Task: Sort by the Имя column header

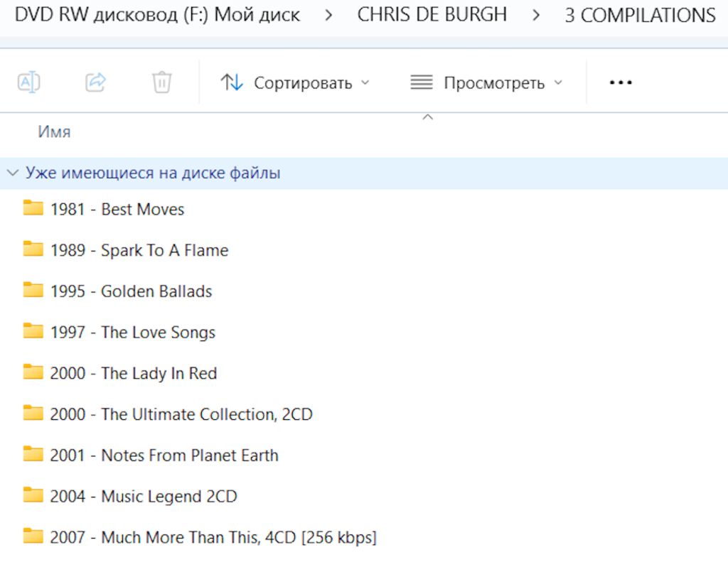Action: 54,131
